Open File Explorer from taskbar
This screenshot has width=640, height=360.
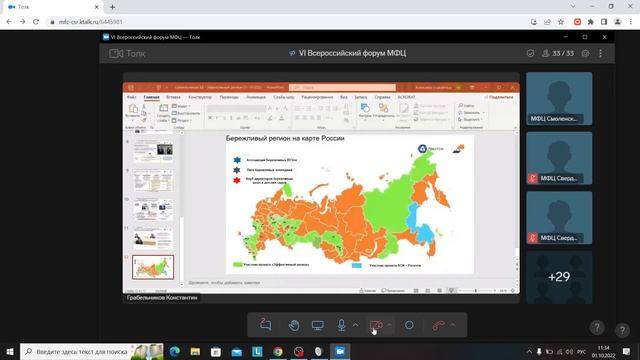click(195, 351)
